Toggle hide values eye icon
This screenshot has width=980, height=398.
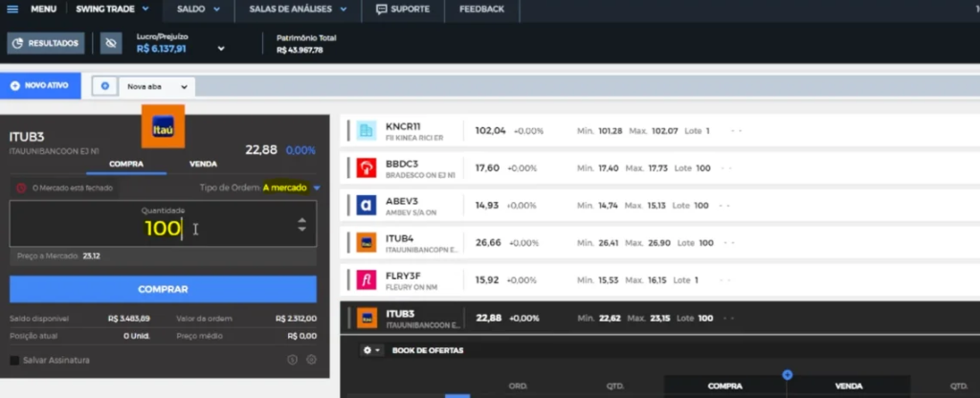click(111, 43)
